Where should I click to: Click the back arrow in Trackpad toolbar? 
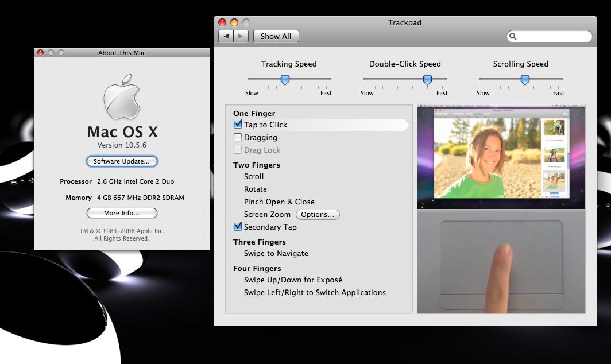226,36
